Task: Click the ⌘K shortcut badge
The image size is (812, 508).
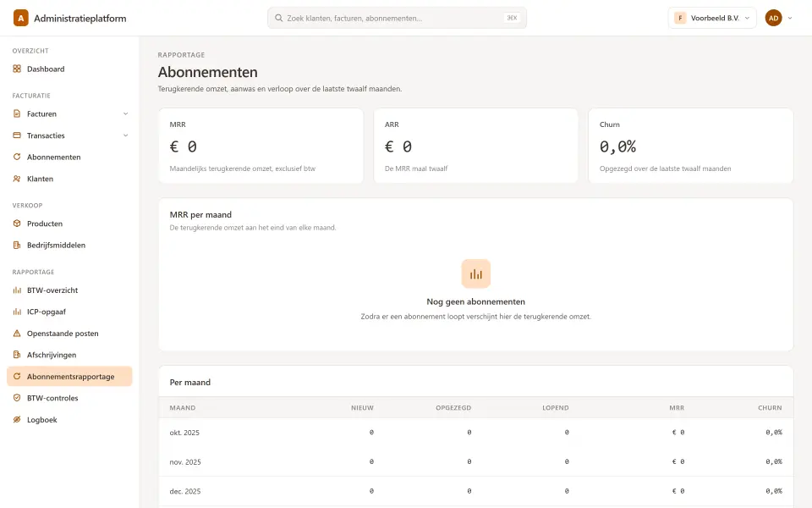Action: pos(512,18)
